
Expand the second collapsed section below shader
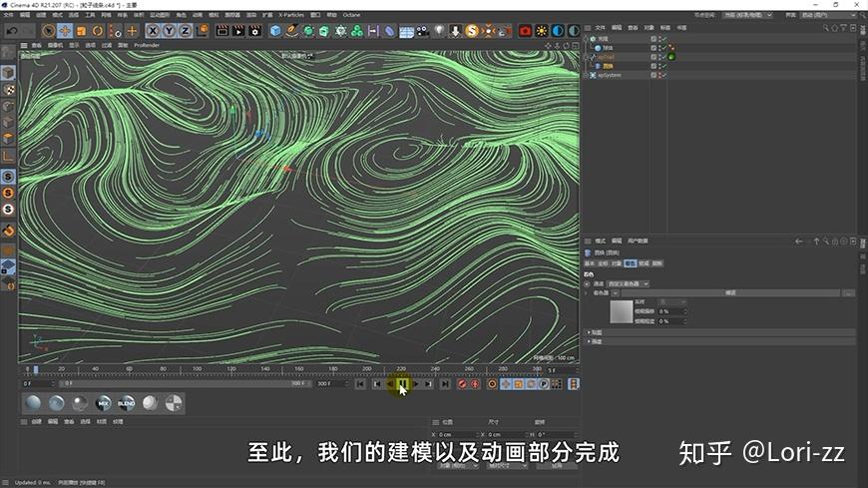[589, 341]
